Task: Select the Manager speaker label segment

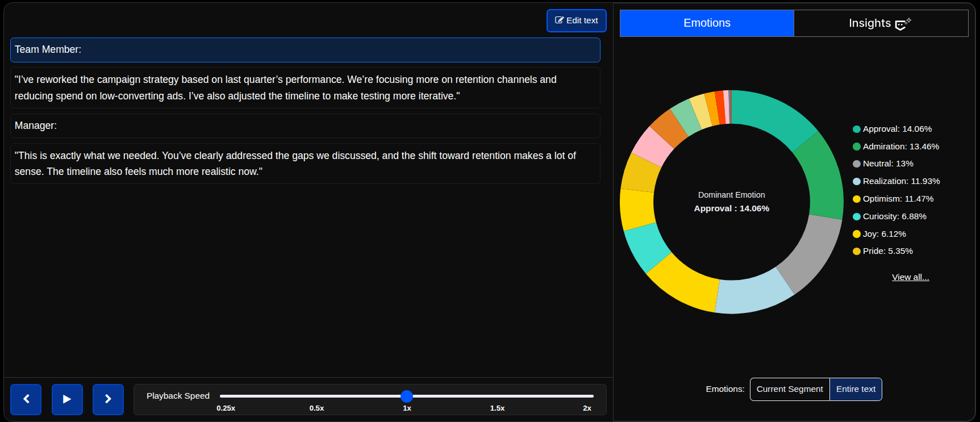Action: pos(305,126)
